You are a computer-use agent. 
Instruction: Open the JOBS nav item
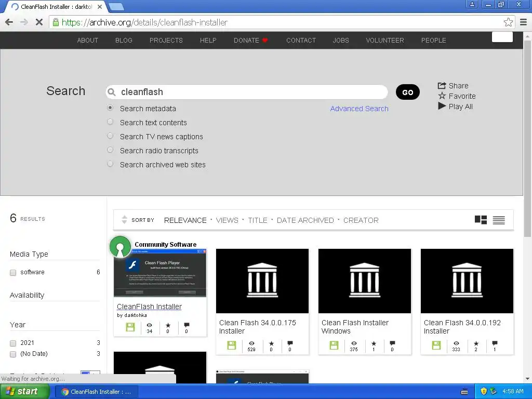[x=341, y=41]
